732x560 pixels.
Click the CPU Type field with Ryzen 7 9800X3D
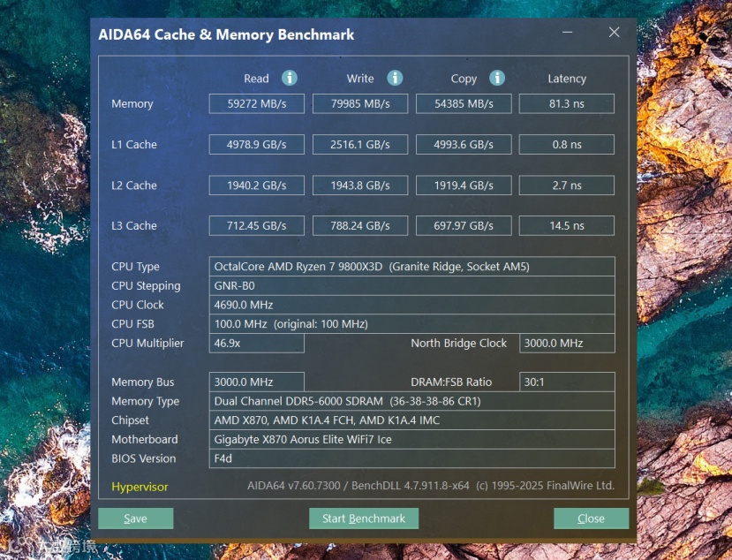[411, 266]
